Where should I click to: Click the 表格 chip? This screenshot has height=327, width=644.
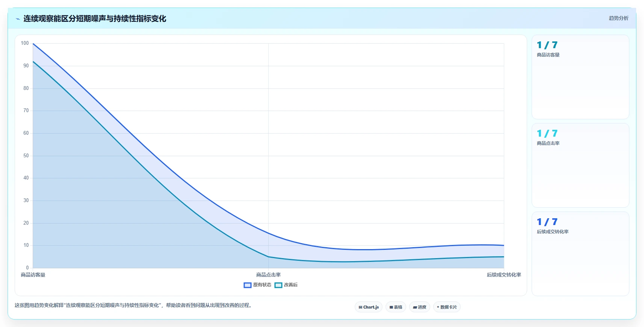(x=396, y=307)
